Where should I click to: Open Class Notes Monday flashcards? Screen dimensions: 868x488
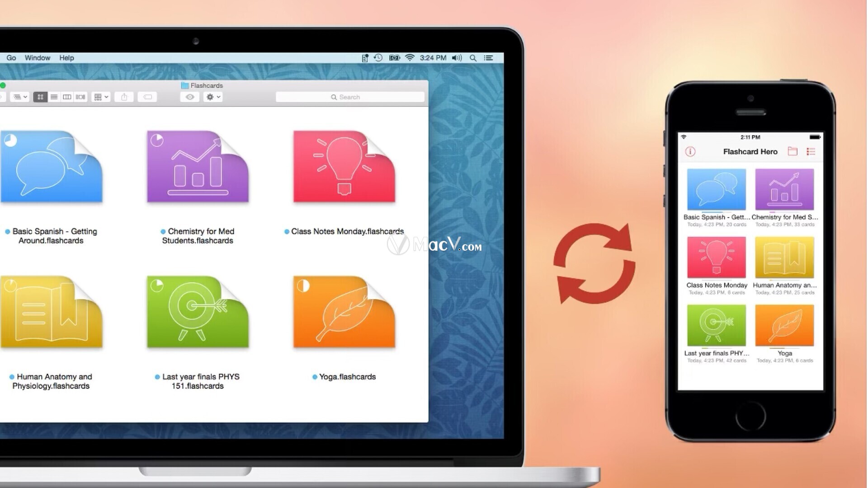click(344, 166)
